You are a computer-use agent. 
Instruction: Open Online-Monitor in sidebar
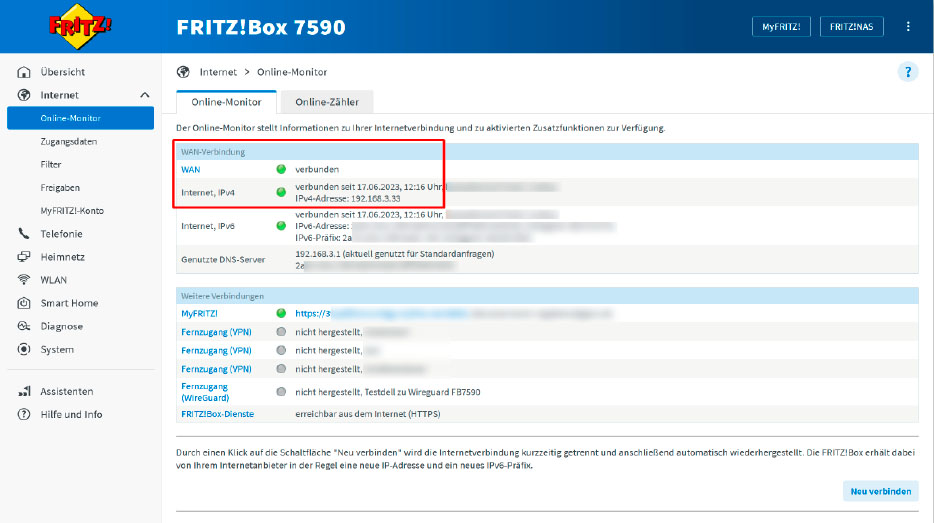tap(80, 118)
